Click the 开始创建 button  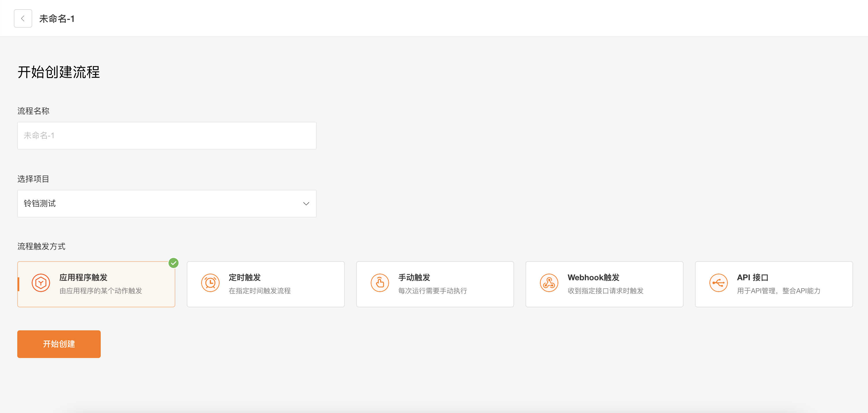(59, 344)
